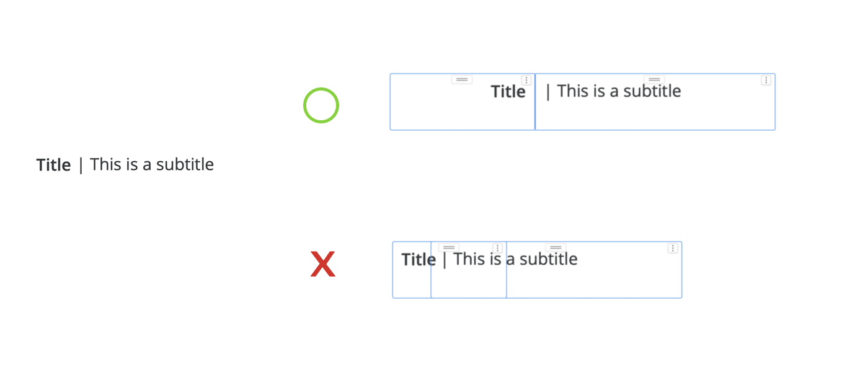Grab the drag handle of the correct example's subtitle box
This screenshot has width=868, height=372.
654,79
